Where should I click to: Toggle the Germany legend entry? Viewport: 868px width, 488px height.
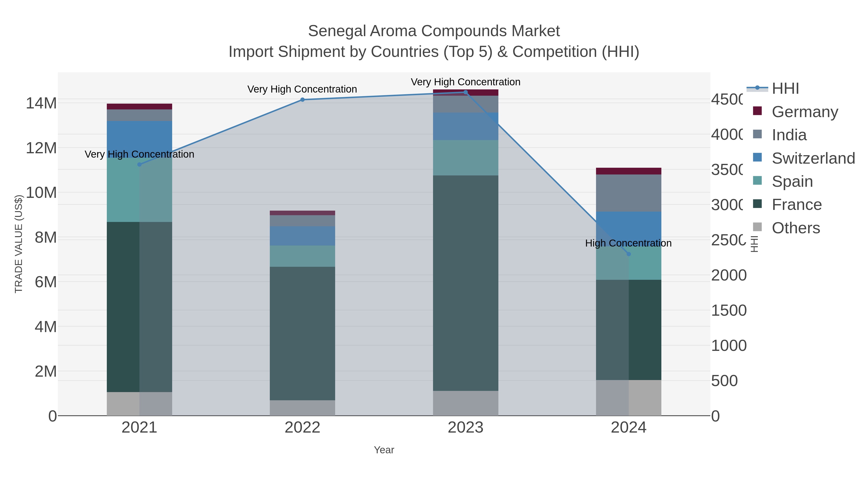pyautogui.click(x=795, y=112)
